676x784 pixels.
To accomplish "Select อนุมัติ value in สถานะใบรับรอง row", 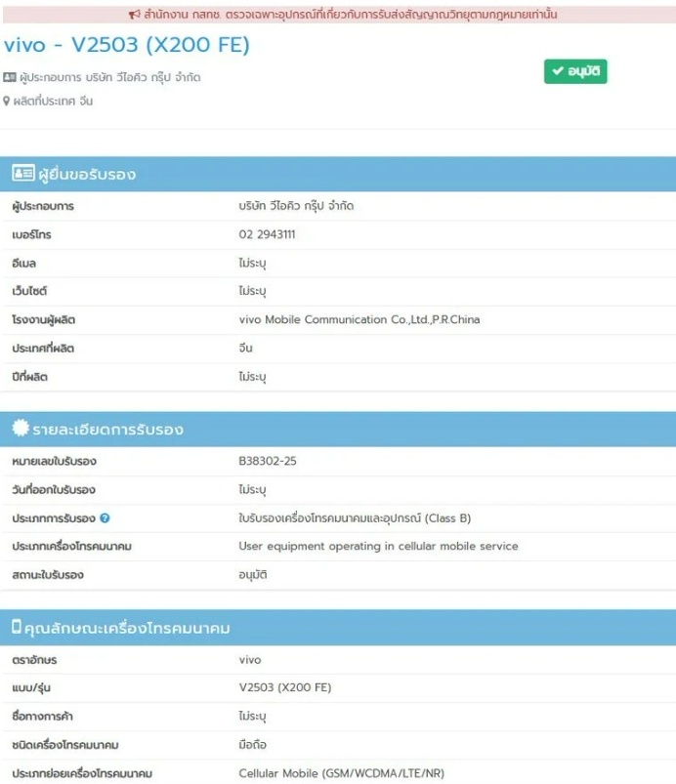I will 253,575.
